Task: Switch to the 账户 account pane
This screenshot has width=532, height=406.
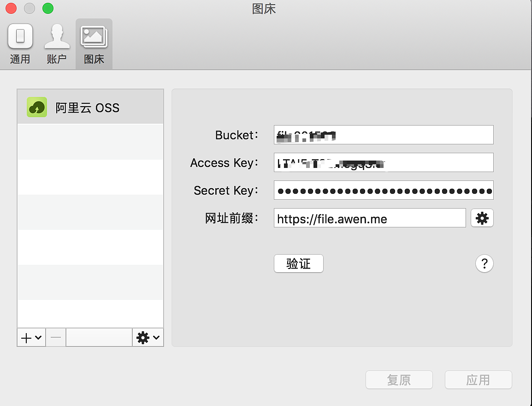Action: click(x=57, y=44)
